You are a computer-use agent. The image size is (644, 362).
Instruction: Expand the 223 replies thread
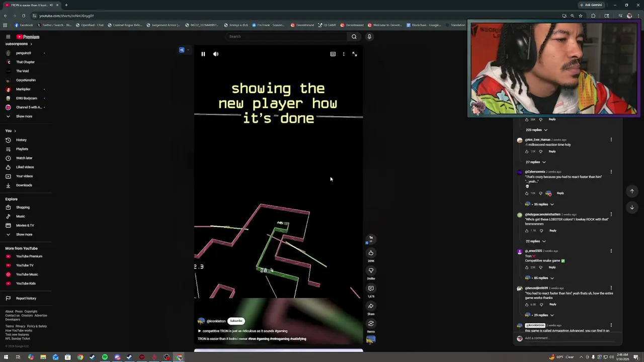click(536, 130)
